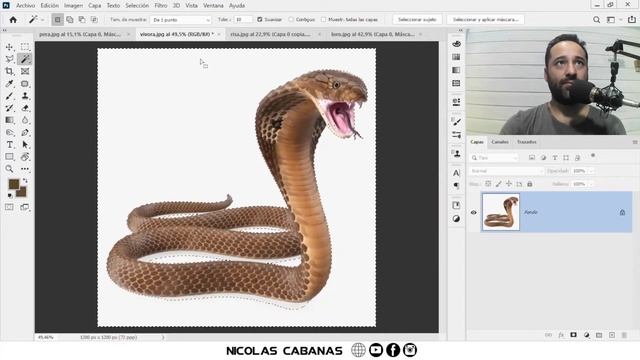This screenshot has width=640, height=360.
Task: Open the Layers panel menu icon
Action: [x=635, y=142]
